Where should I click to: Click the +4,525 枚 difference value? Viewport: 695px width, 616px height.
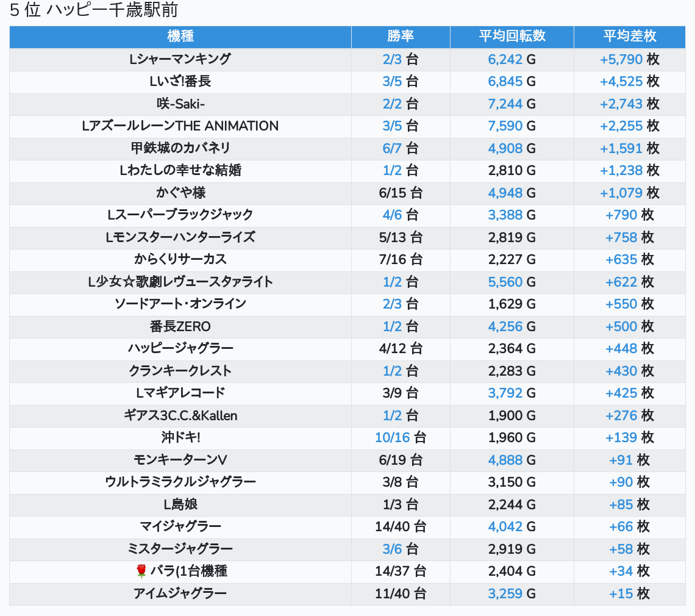(x=629, y=82)
